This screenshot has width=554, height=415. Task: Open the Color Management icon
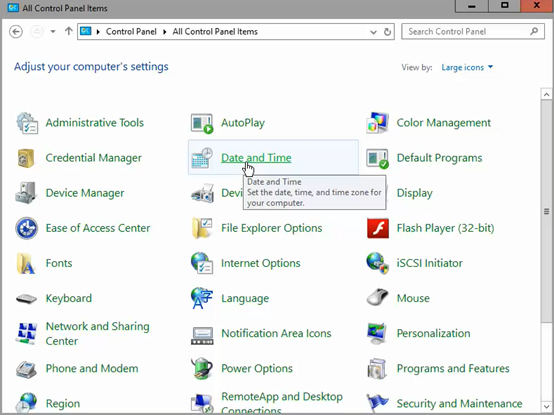[x=377, y=123]
